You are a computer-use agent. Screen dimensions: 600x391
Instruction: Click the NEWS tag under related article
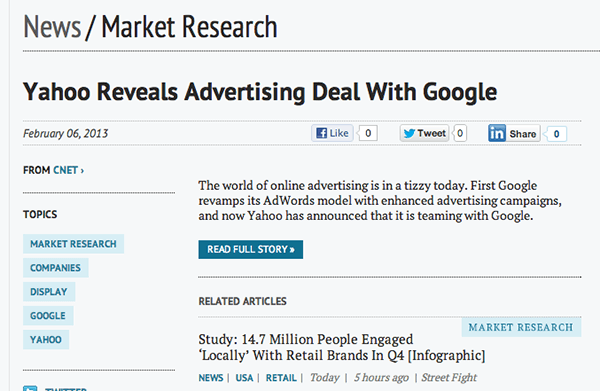point(211,378)
